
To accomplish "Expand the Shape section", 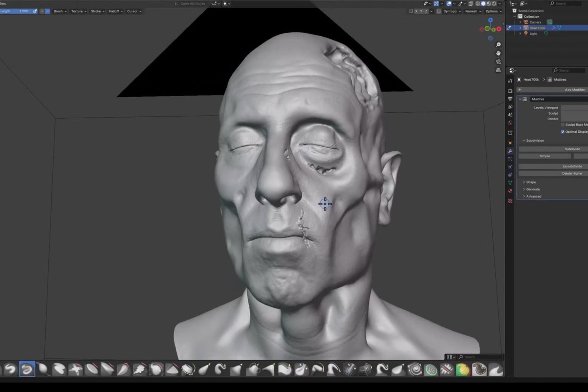I will coord(531,182).
